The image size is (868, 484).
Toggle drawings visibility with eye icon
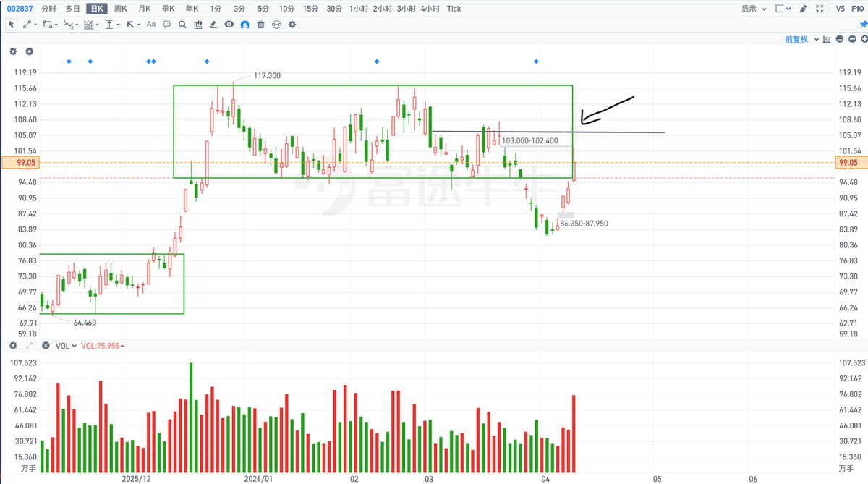coord(229,25)
